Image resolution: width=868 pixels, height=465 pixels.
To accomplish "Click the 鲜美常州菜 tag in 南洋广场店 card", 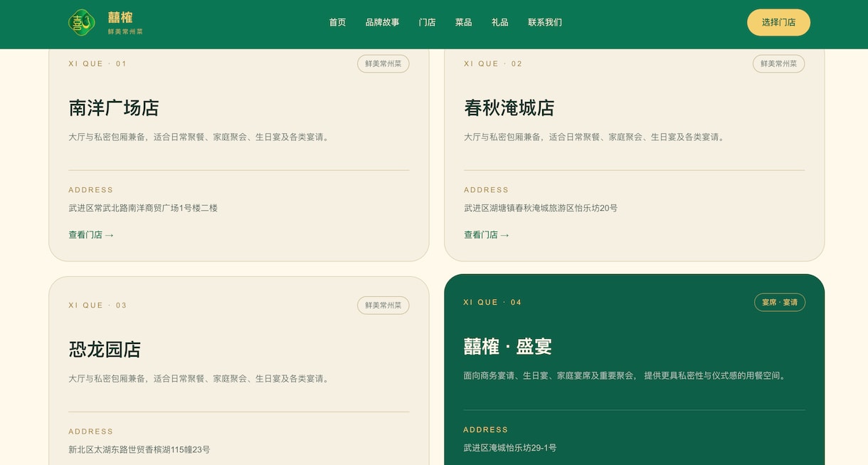I will (x=383, y=63).
